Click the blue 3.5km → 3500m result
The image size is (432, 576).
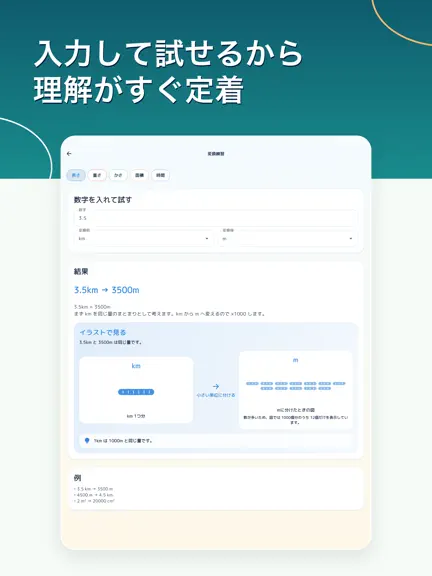(107, 290)
